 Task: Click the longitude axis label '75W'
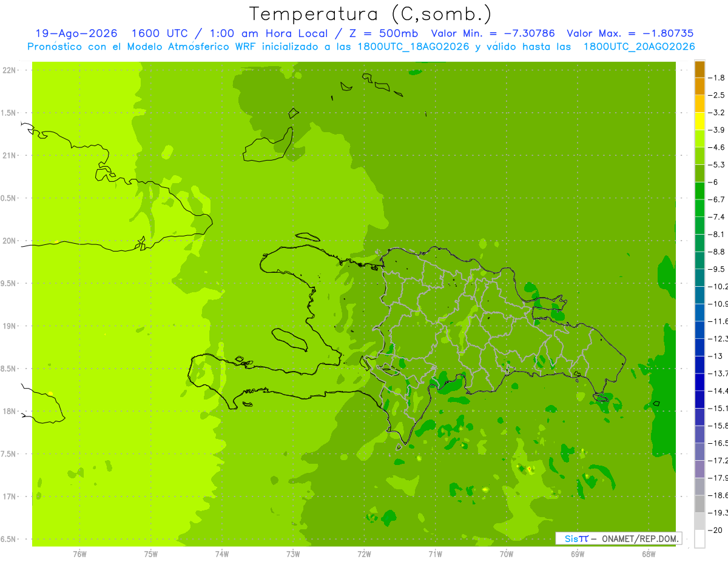pyautogui.click(x=151, y=554)
